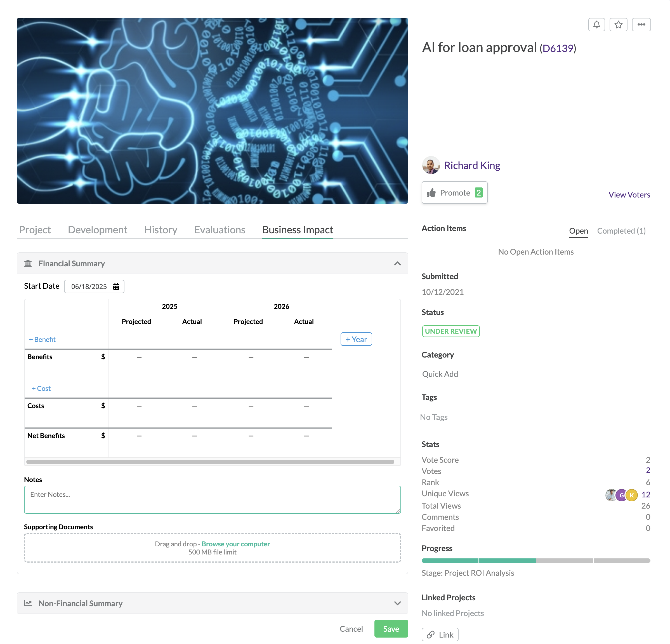Click Browse your computer link
The width and height of the screenshot is (670, 644).
point(235,544)
